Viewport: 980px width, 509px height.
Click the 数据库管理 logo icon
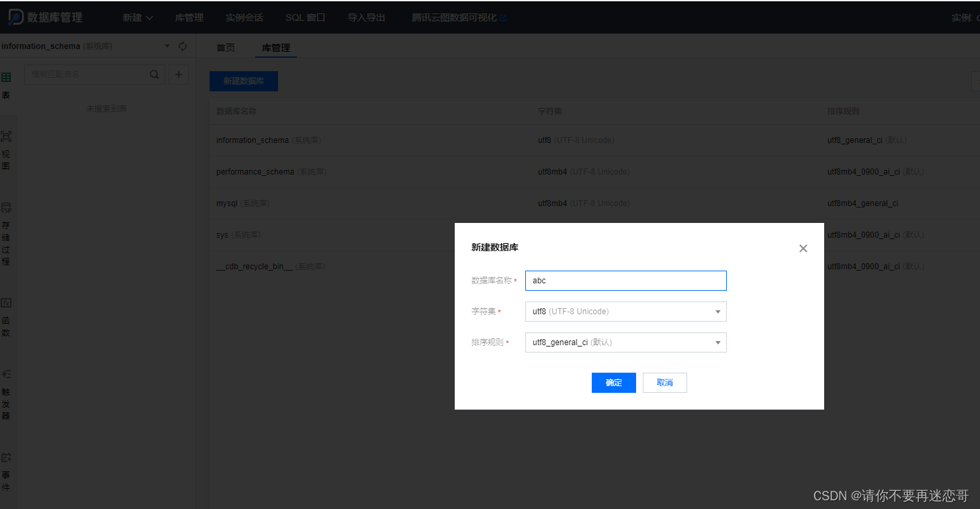click(x=15, y=17)
